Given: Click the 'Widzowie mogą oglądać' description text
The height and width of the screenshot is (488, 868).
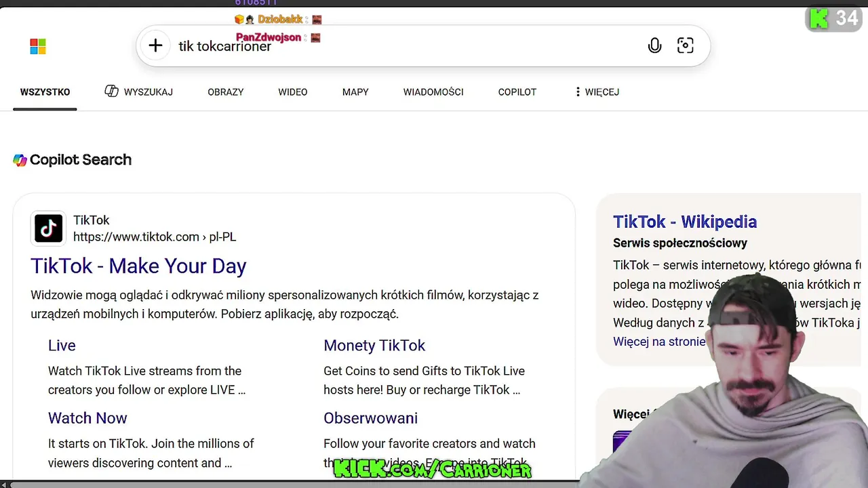Looking at the screenshot, I should point(285,304).
